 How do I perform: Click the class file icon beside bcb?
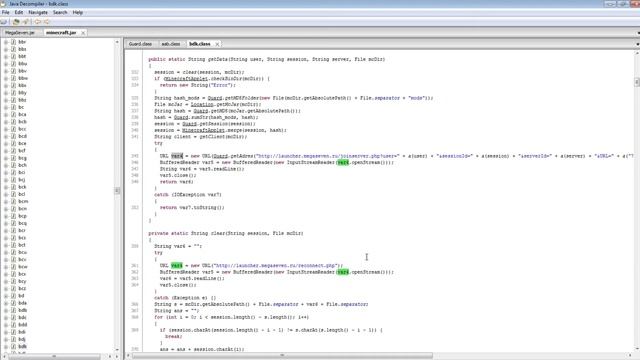(13, 122)
